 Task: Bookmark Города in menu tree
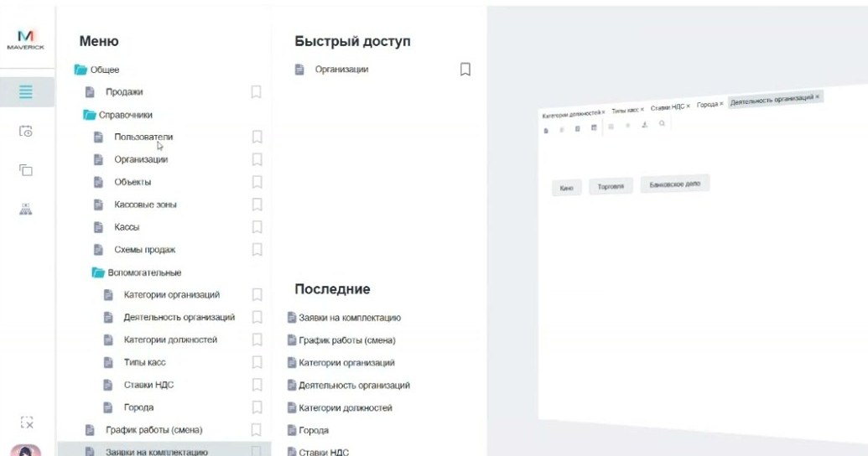(x=257, y=408)
